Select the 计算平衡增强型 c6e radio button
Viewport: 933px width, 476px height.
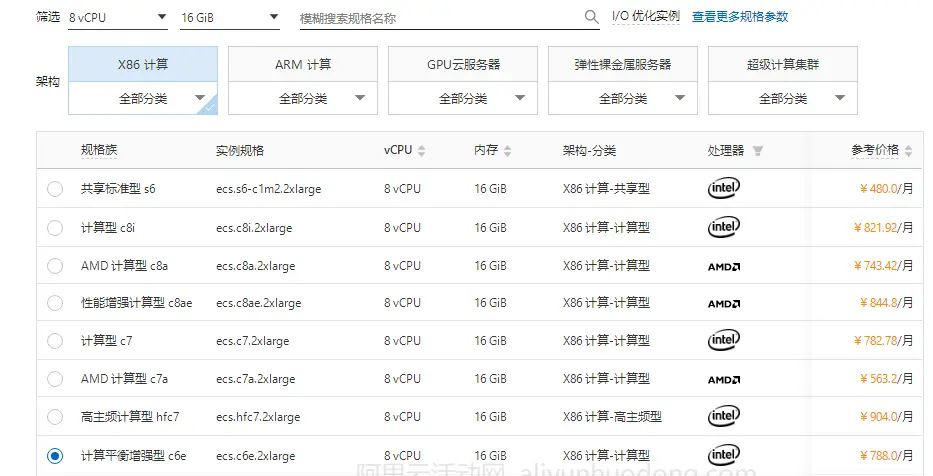[x=55, y=456]
